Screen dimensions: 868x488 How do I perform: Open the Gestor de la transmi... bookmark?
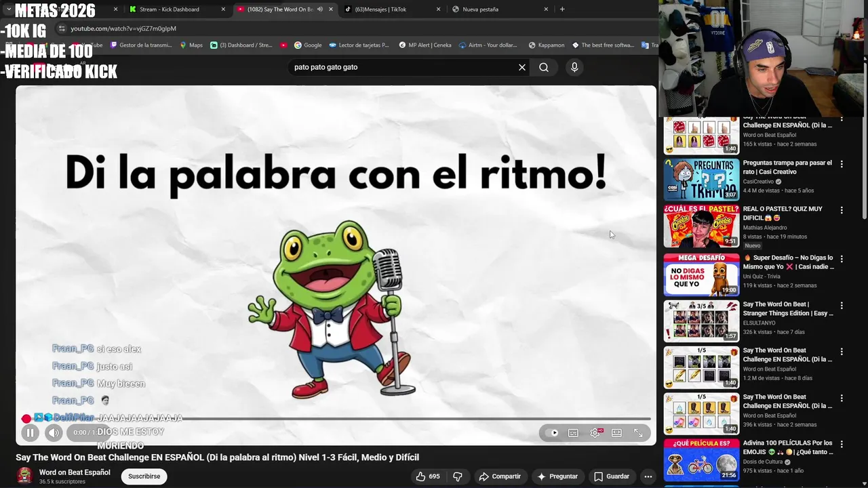(141, 45)
